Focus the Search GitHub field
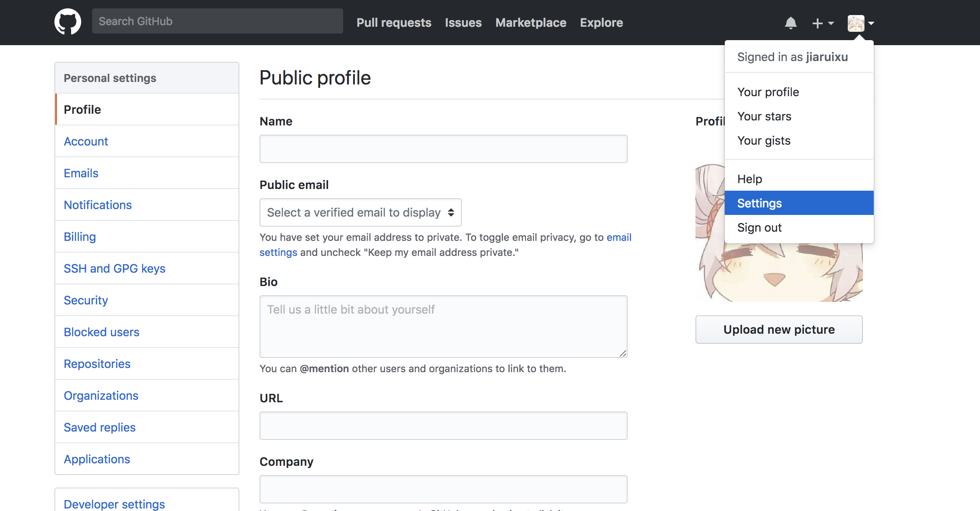 pos(218,21)
